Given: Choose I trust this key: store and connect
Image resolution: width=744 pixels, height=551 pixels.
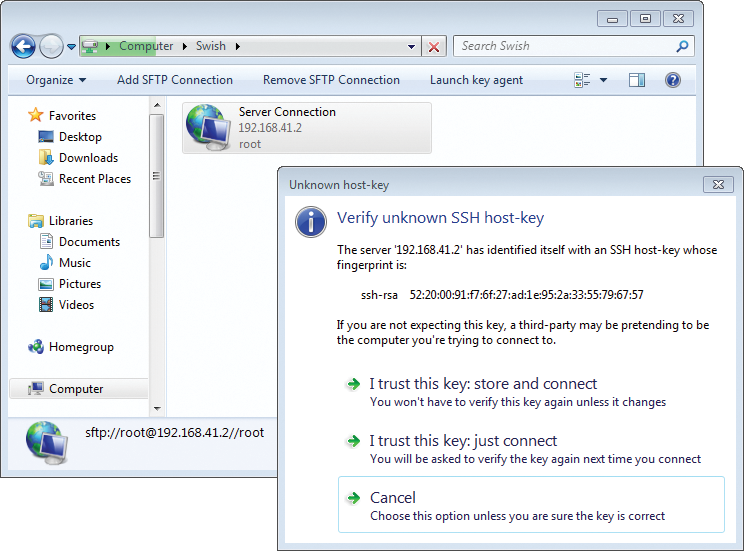Looking at the screenshot, I should click(x=482, y=384).
